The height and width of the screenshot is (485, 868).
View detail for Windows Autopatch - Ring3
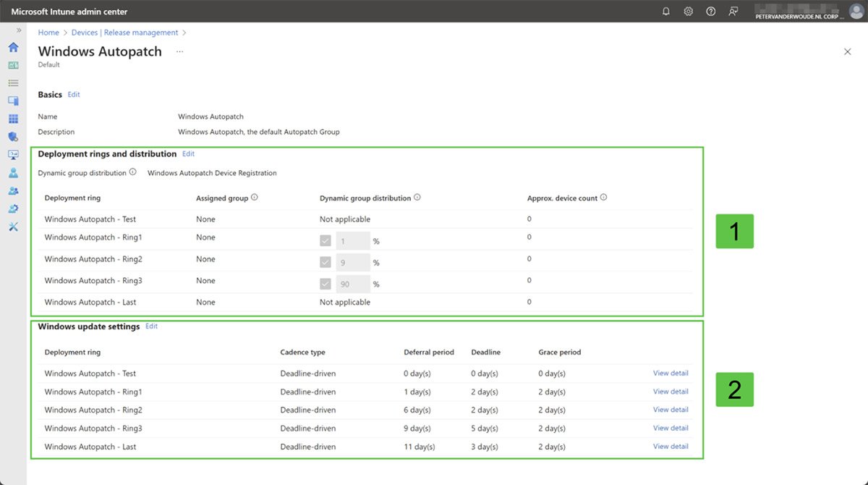click(x=671, y=428)
